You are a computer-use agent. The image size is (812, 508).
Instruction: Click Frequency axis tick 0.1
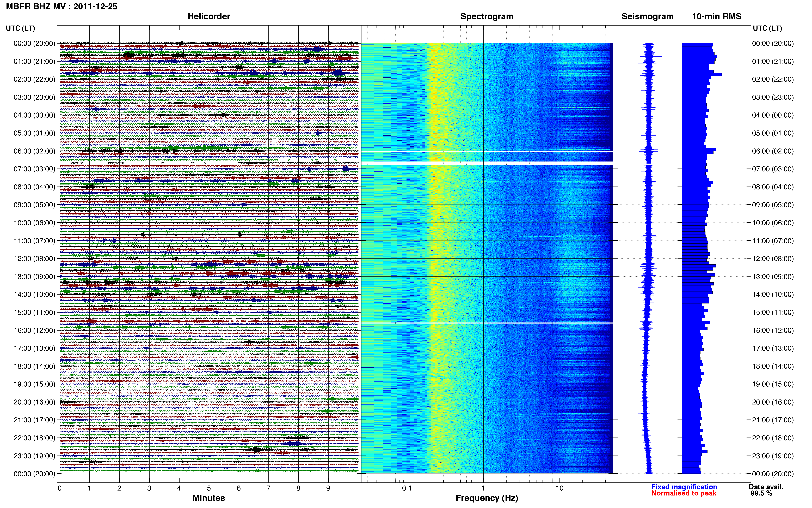tap(407, 488)
